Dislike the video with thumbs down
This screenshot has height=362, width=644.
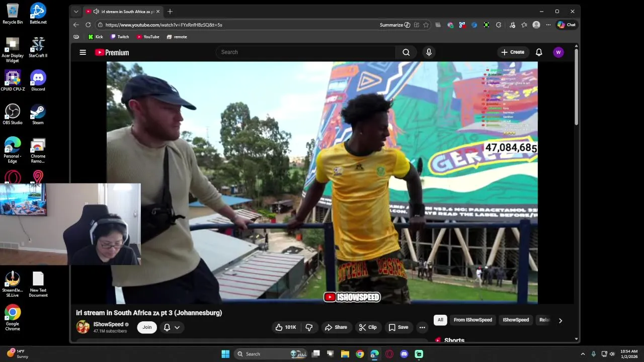[x=309, y=327]
